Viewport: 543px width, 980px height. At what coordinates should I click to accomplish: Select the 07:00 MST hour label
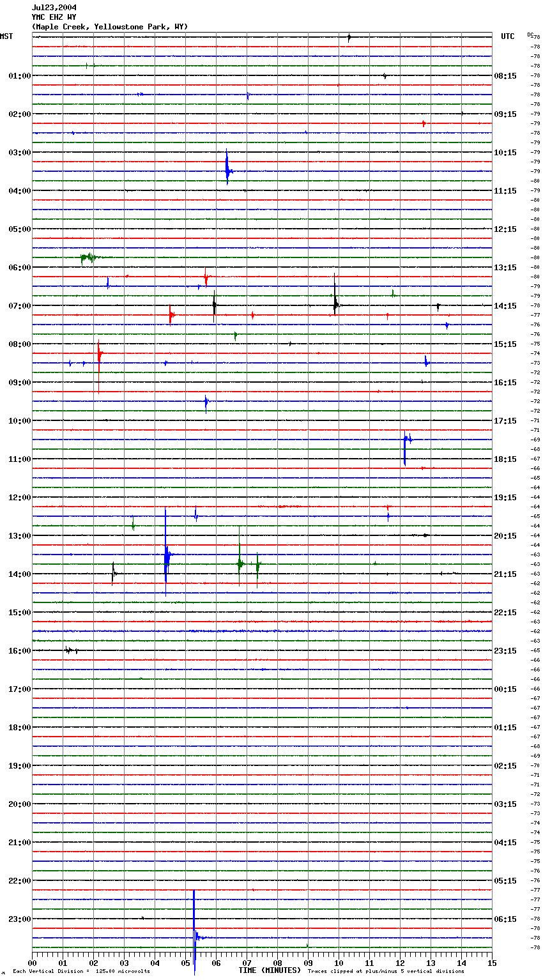pyautogui.click(x=20, y=306)
